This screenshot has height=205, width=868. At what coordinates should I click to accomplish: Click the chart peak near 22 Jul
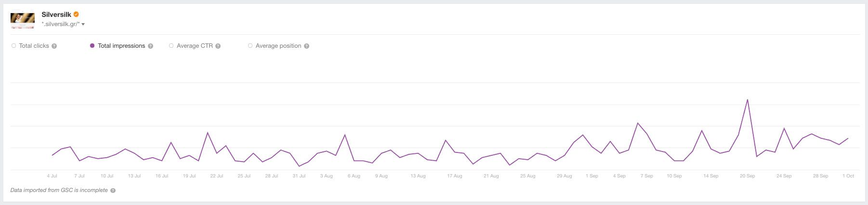click(208, 133)
